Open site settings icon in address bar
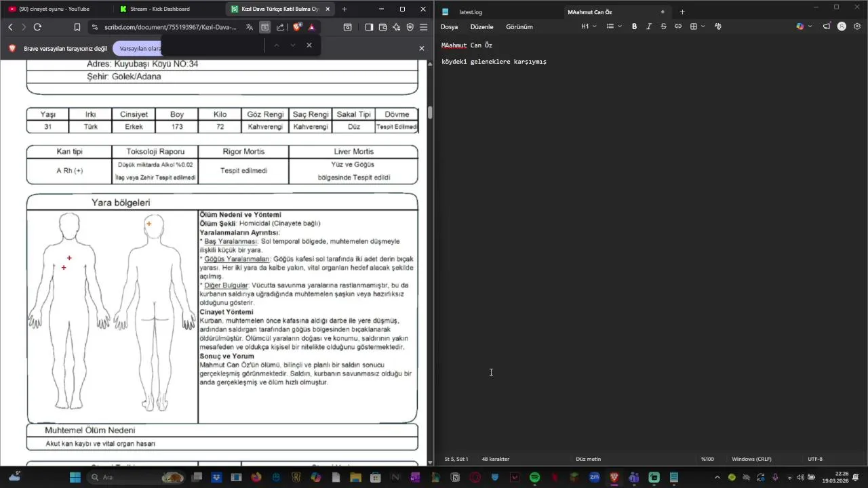The width and height of the screenshot is (868, 488). 94,27
